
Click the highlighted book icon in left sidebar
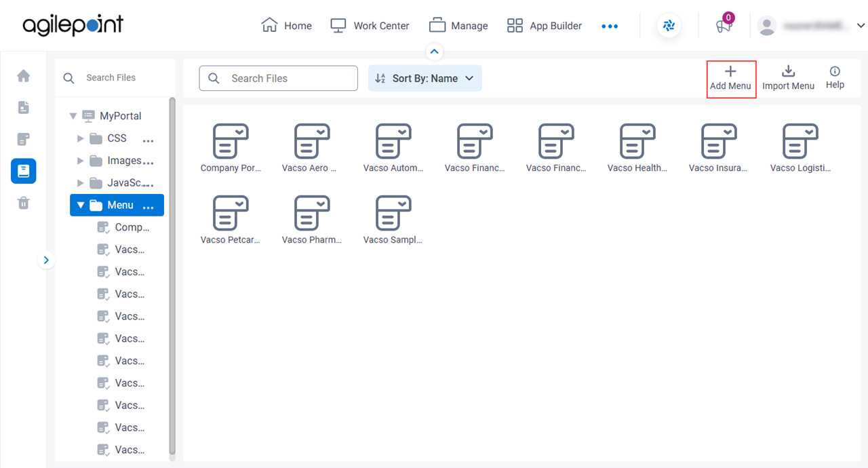(x=24, y=172)
